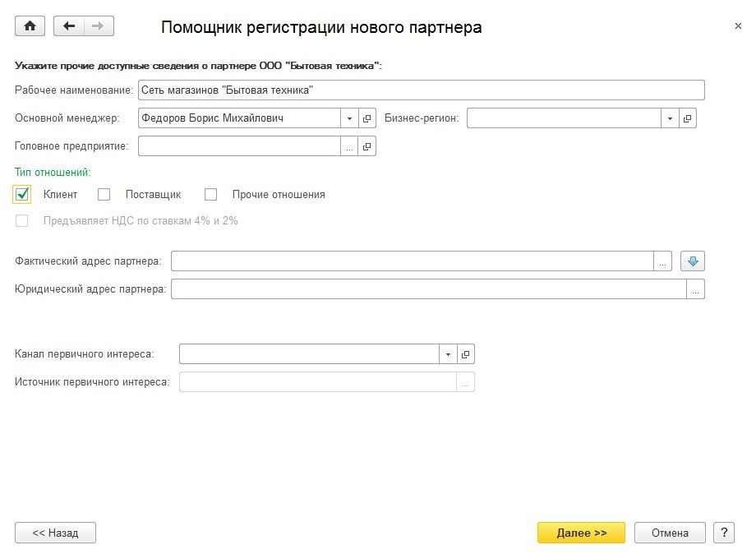Cancel with the Отмена button
Image resolution: width=756 pixels, height=554 pixels.
click(x=670, y=533)
